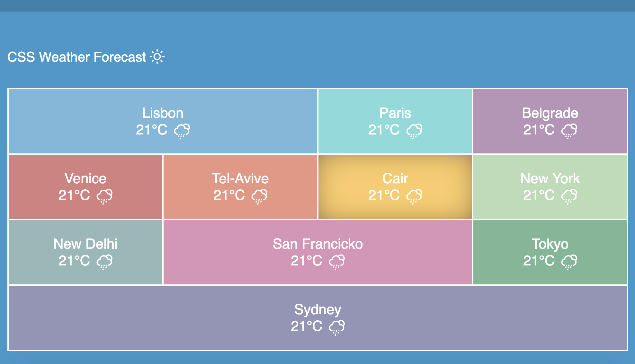
Task: Click the rain cloud icon in Tokyo tile
Action: coord(569,262)
